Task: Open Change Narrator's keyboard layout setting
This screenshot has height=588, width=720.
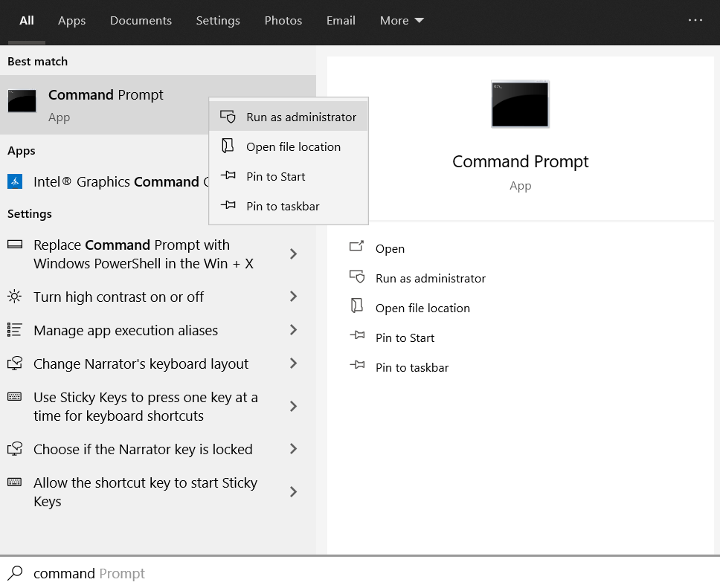Action: coord(141,364)
